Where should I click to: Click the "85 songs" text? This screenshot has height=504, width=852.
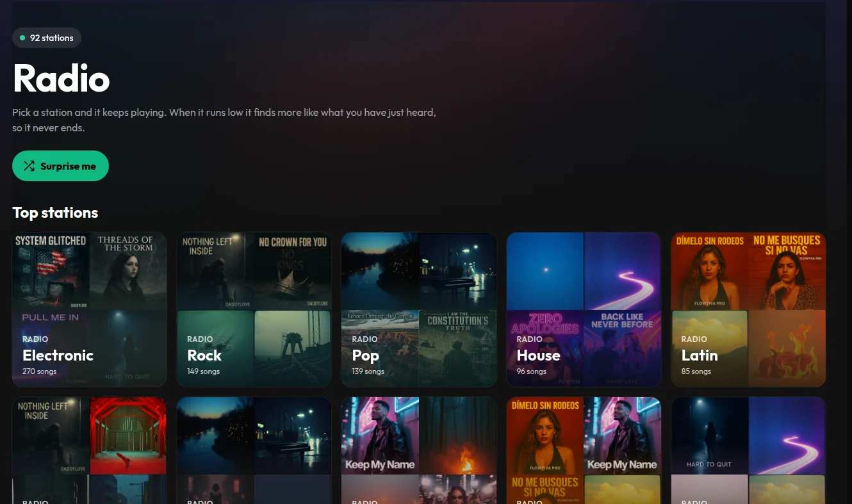(x=696, y=371)
